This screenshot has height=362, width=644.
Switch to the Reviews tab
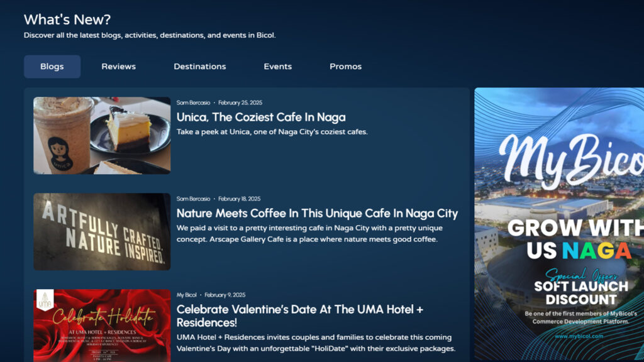119,67
